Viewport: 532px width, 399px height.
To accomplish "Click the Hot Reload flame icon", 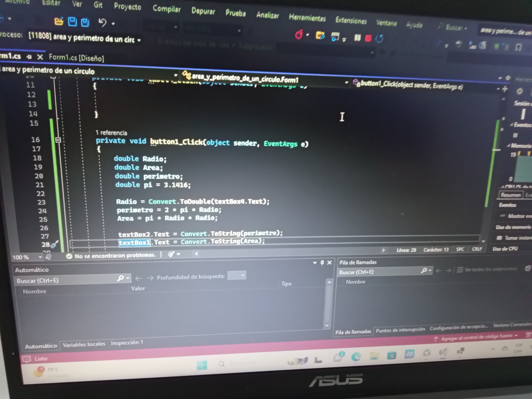I will tap(299, 35).
